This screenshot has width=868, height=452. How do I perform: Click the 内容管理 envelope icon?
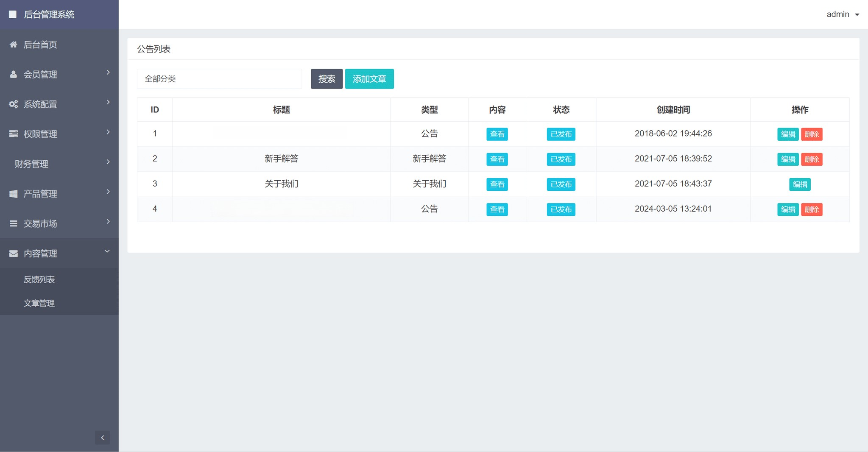pos(13,253)
